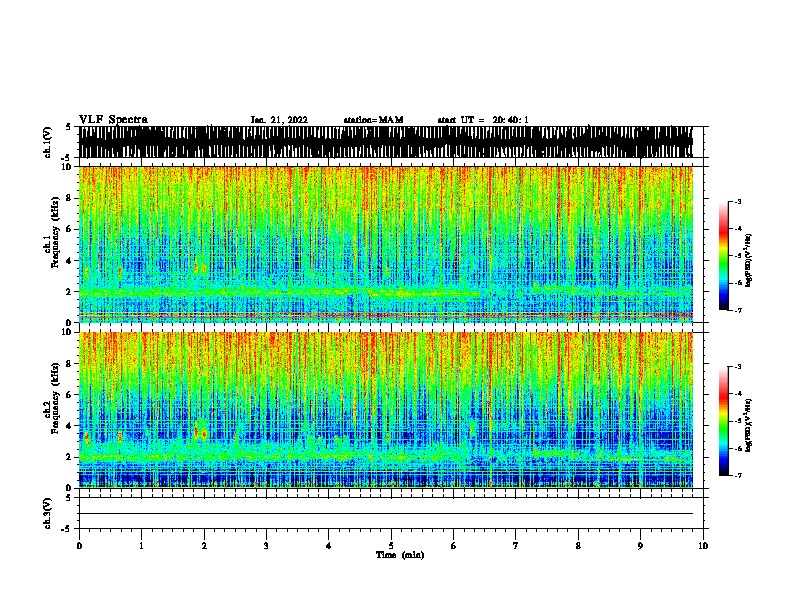Screen dimensions: 792x612
Task: Select the 'start UT = 20:40:1' header text
Action: click(x=483, y=120)
